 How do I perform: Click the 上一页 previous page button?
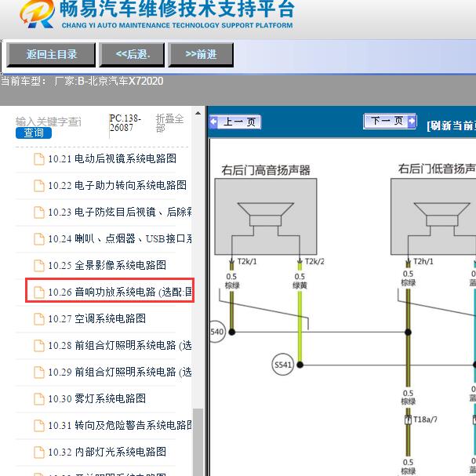click(x=235, y=122)
